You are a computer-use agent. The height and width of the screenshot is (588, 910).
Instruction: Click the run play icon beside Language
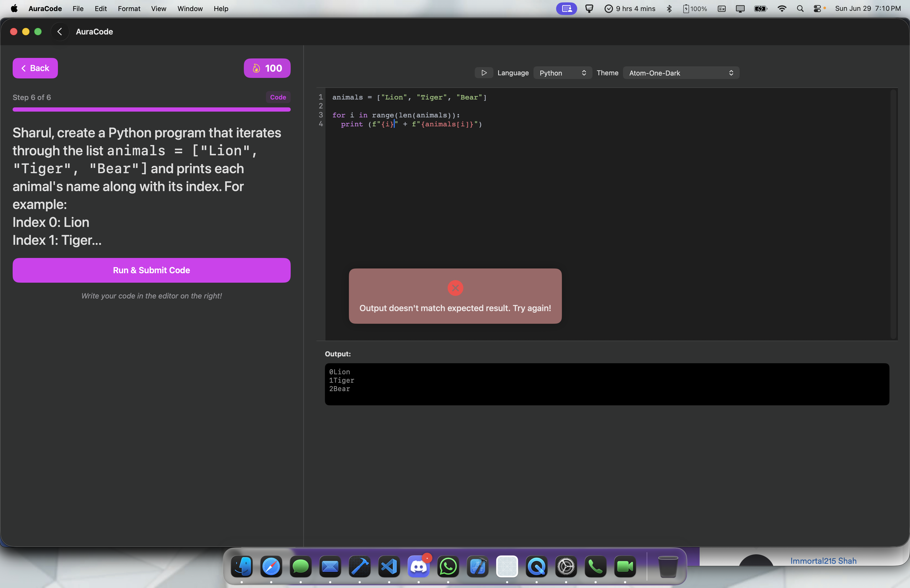point(483,73)
